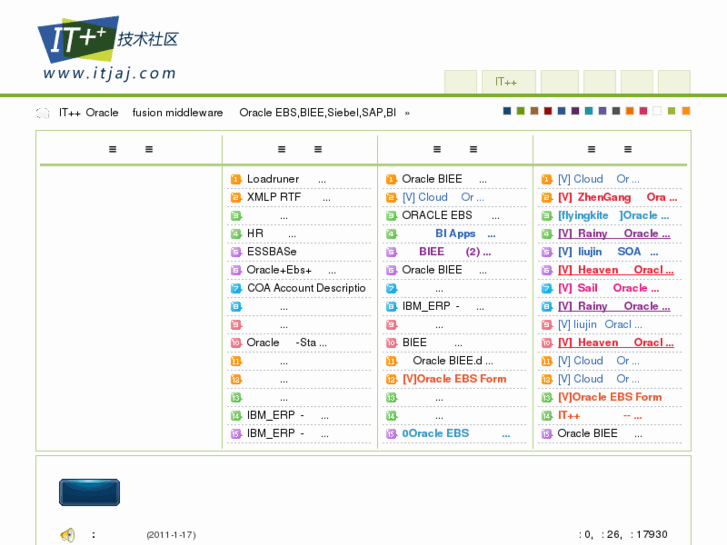
Task: Open the Oracle -Sta post link
Action: (287, 343)
